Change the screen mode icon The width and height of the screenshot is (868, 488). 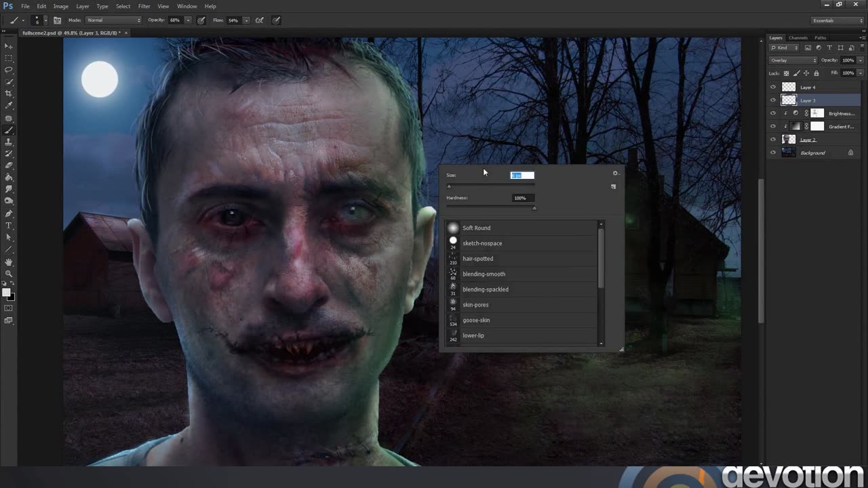point(9,321)
